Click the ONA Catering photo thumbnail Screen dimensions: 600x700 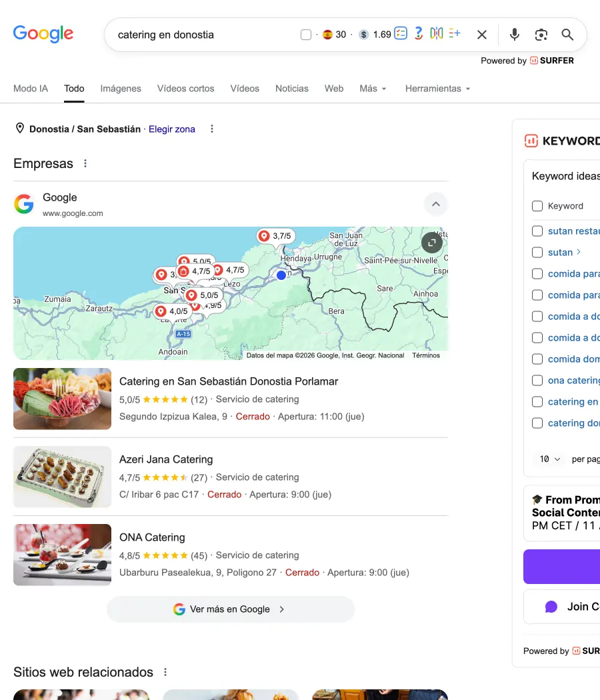(x=62, y=555)
